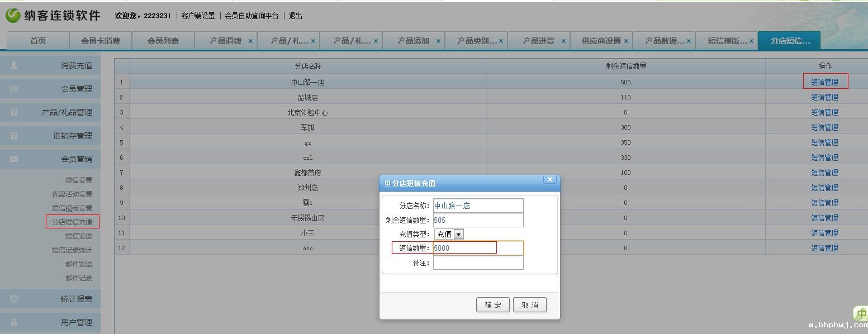Viewport: 868px width, 334px height.
Task: Close the 产品添加 tab with its x
Action: 438,41
